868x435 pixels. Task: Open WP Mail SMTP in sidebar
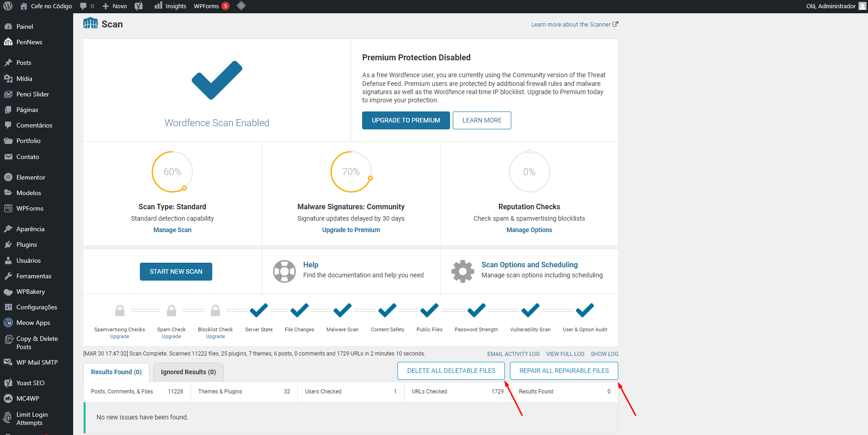[37, 362]
